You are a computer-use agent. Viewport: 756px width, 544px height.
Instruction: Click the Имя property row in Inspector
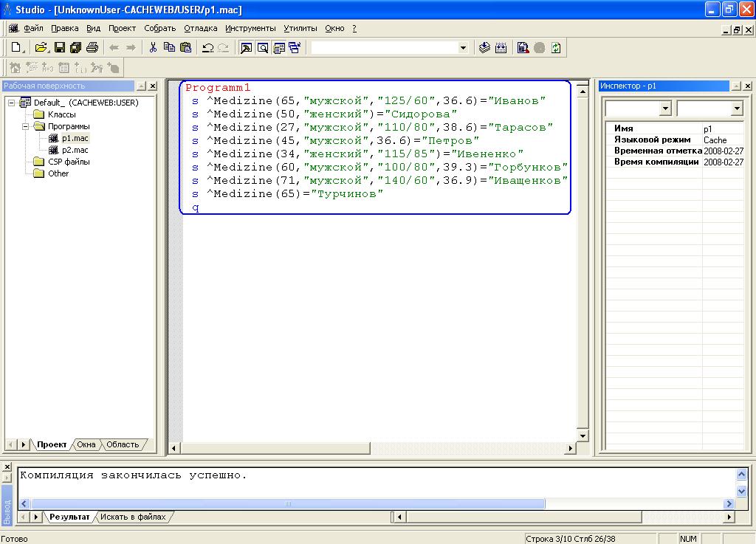(675, 128)
